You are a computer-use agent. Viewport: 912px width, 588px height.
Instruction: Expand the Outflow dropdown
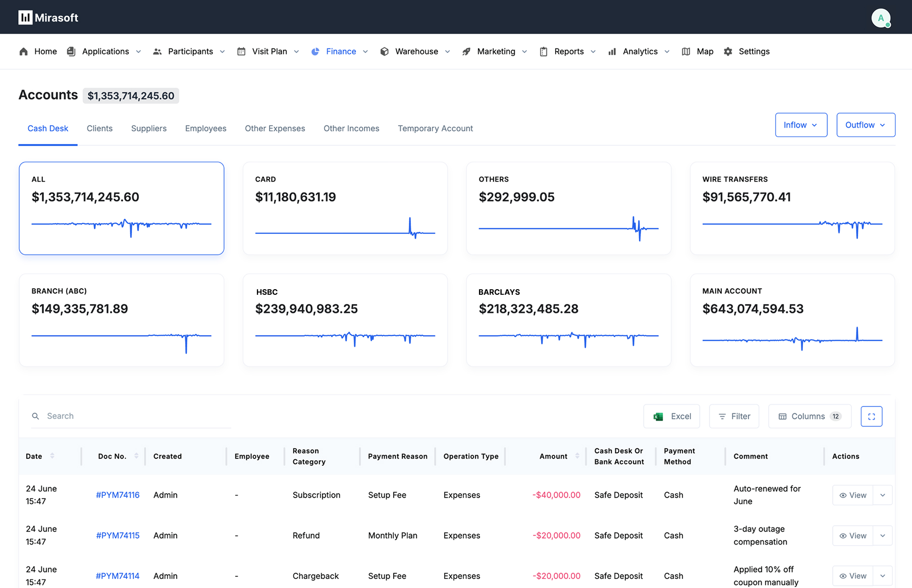[866, 125]
